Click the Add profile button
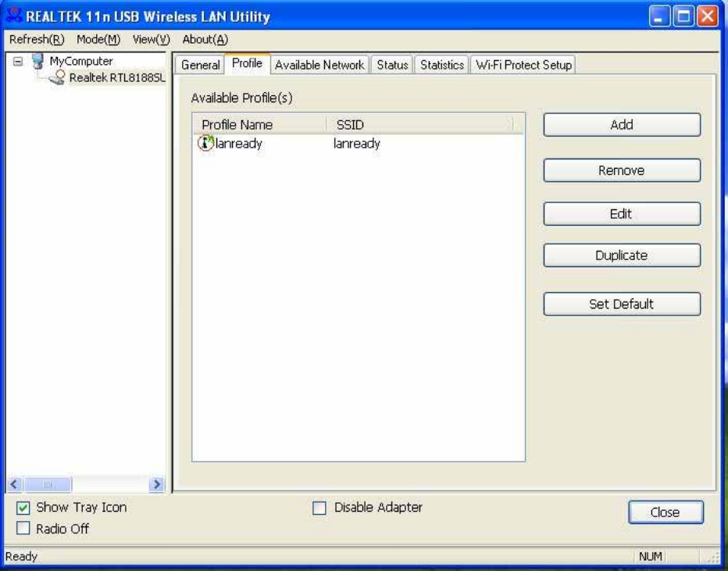 [x=622, y=124]
